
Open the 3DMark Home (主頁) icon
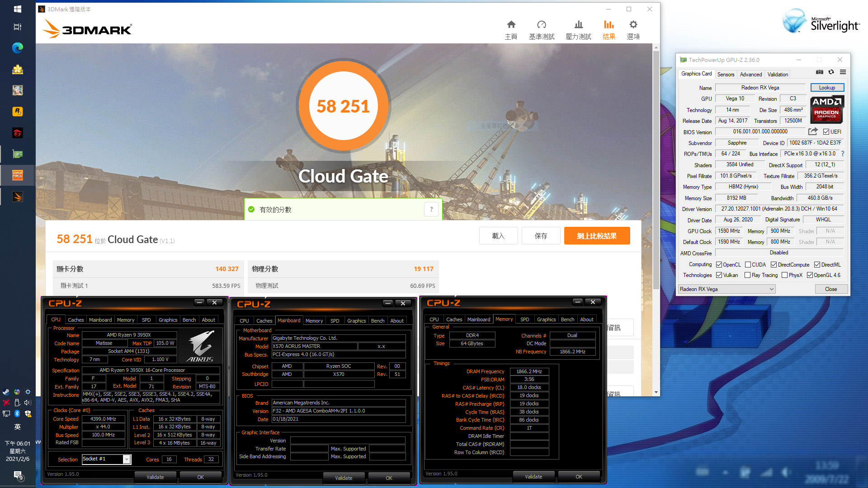point(511,24)
